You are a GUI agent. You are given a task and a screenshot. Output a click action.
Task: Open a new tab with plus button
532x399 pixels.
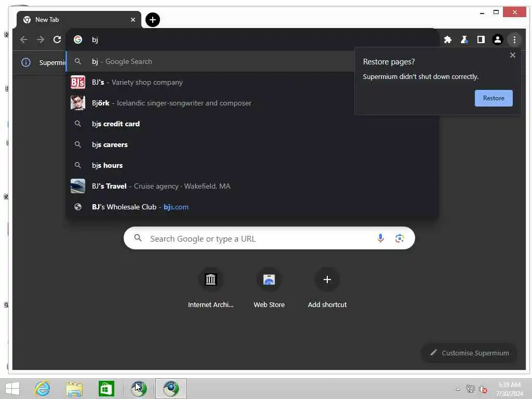[153, 20]
